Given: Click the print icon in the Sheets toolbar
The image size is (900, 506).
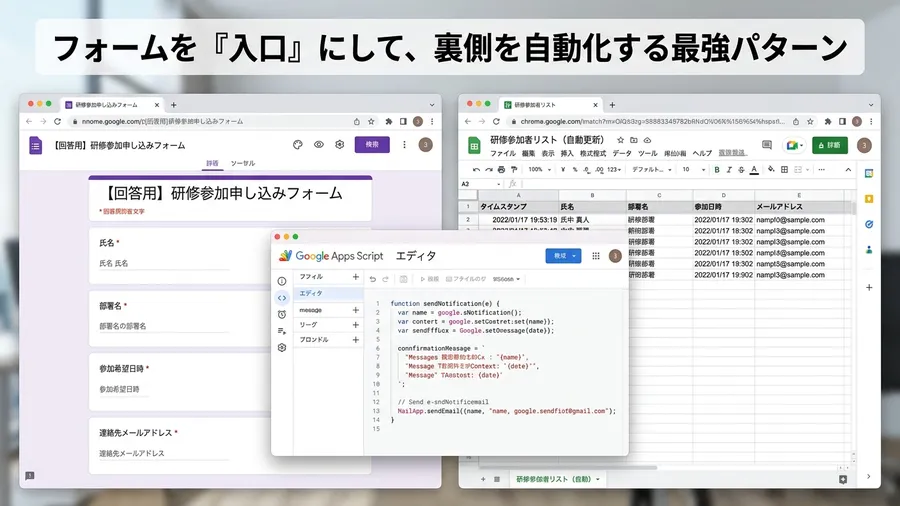Looking at the screenshot, I should point(501,170).
